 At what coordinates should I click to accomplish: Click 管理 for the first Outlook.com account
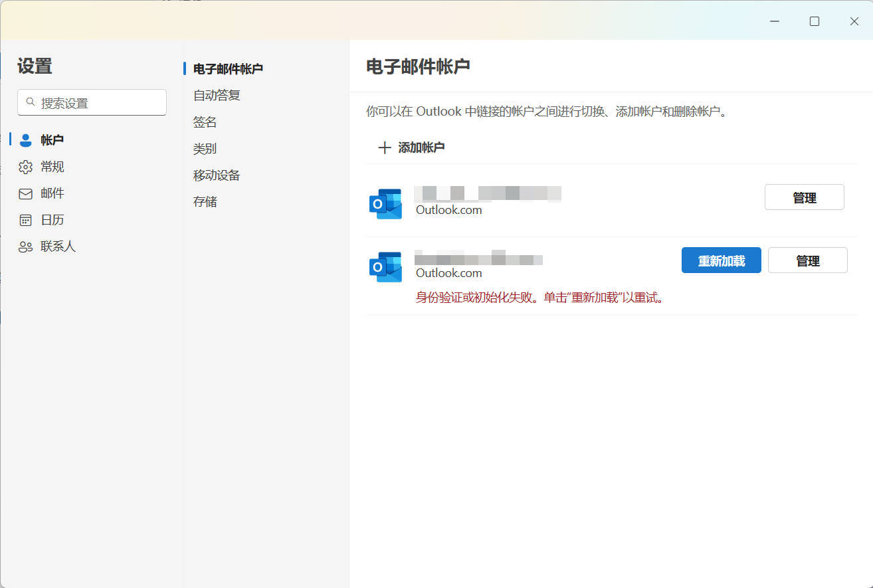tap(805, 197)
